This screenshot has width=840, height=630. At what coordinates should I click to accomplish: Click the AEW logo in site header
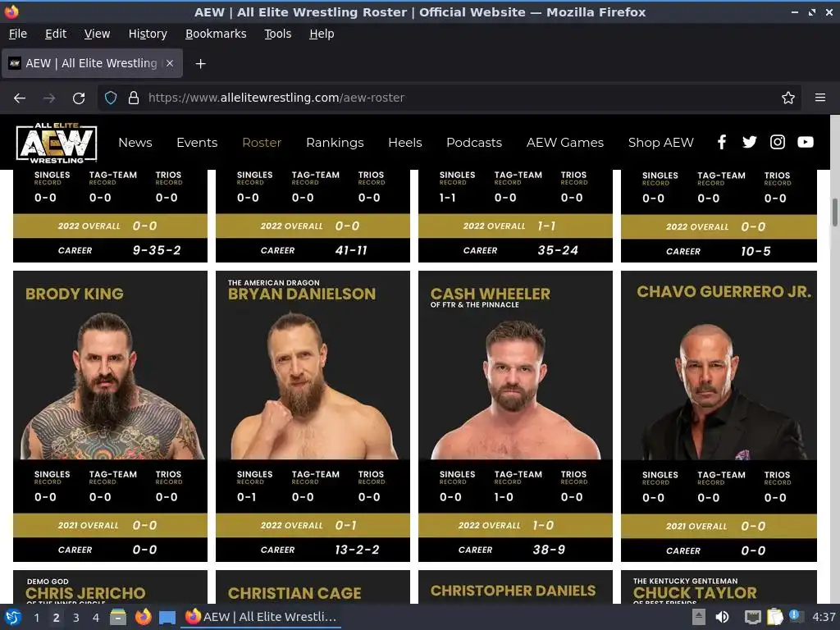57,143
